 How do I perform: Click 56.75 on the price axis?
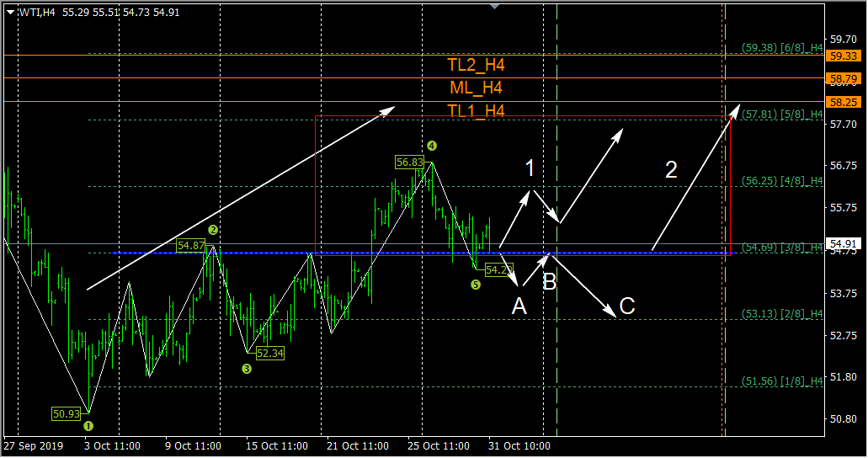[x=843, y=166]
